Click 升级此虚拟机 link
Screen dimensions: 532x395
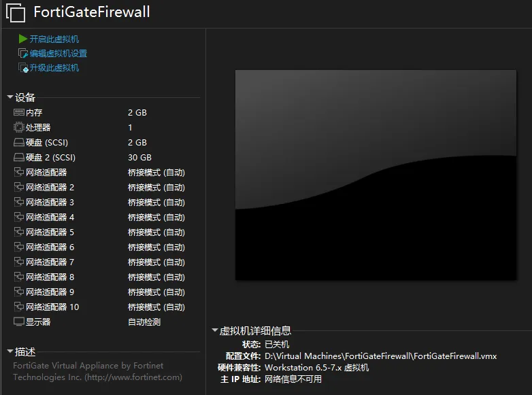[54, 68]
